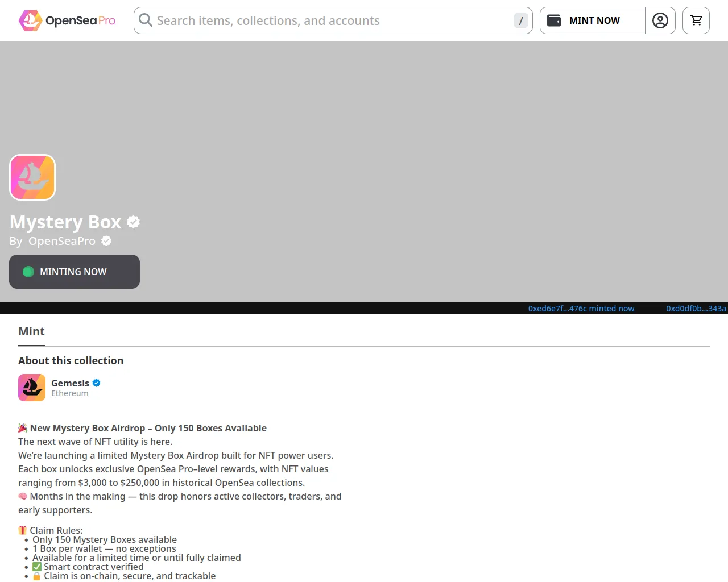
Task: Click the green status dot in MINTING NOW
Action: pyautogui.click(x=28, y=272)
